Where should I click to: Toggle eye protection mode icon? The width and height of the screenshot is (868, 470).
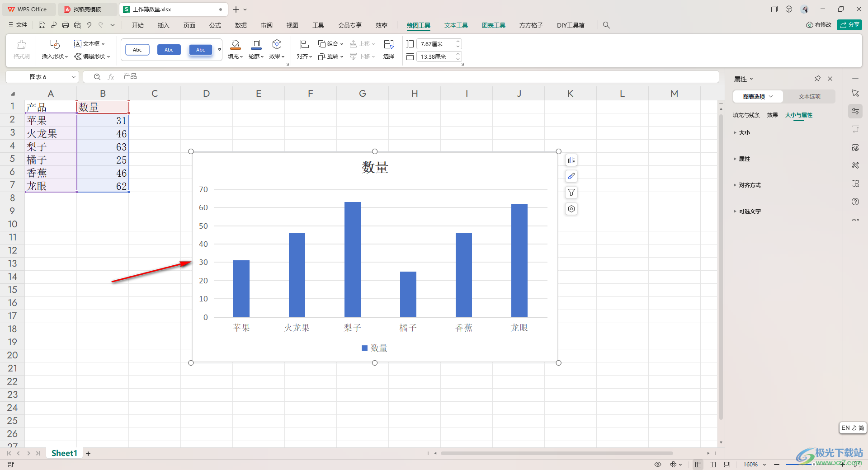658,464
